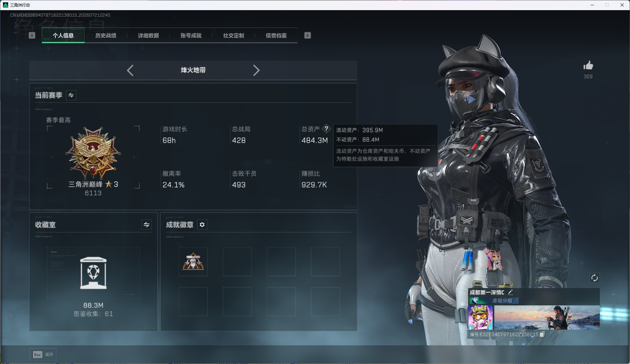Screen dimensions: 630x364
Task: Click the 总资产 question mark help icon
Action: [x=326, y=129]
